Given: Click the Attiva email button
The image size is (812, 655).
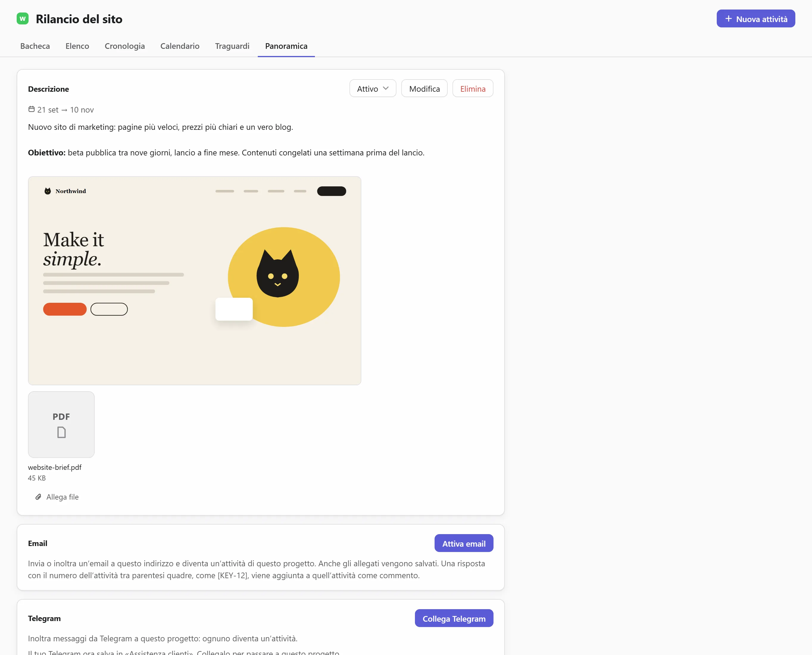Looking at the screenshot, I should (x=464, y=543).
